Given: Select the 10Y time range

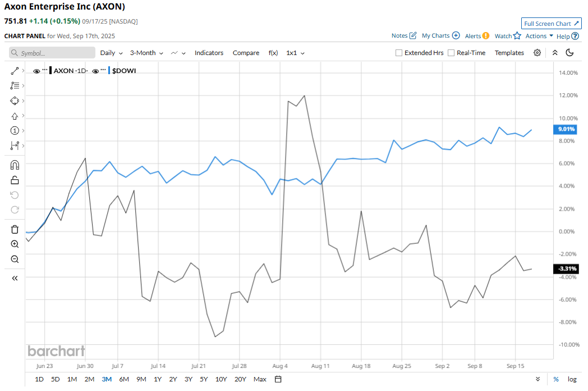Looking at the screenshot, I should click(221, 379).
